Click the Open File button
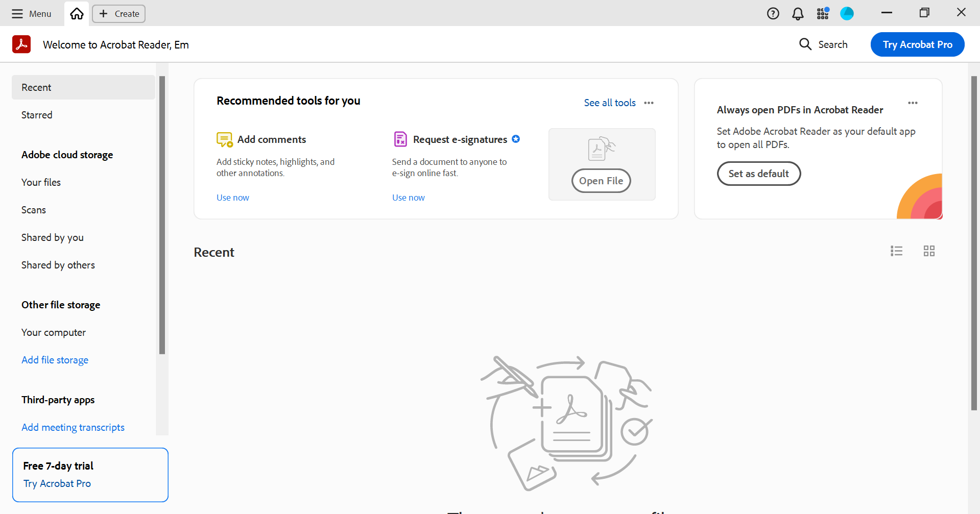Image resolution: width=980 pixels, height=514 pixels. (601, 181)
